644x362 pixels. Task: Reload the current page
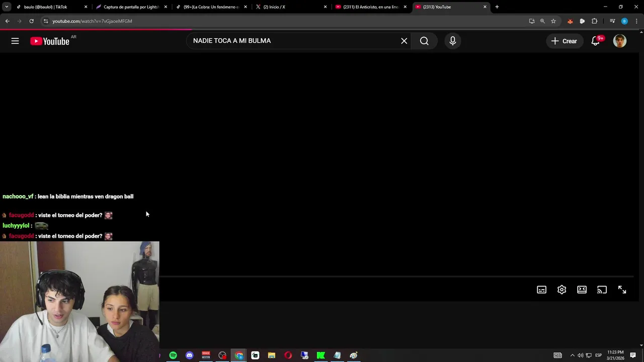31,21
